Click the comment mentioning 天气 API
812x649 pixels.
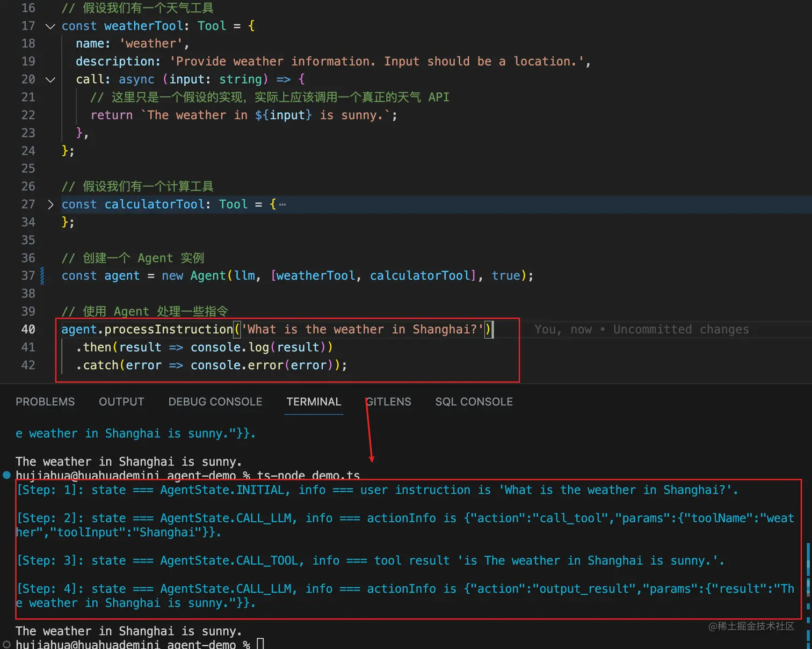click(x=270, y=97)
